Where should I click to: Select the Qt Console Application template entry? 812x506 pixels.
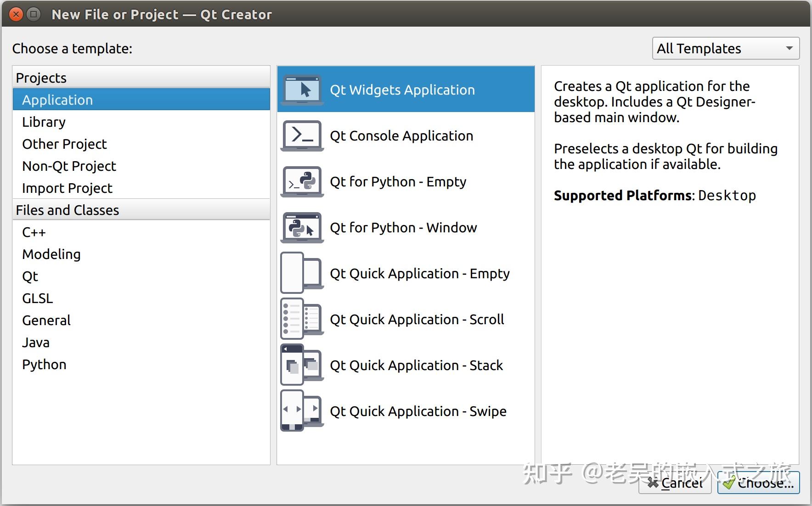tap(402, 135)
